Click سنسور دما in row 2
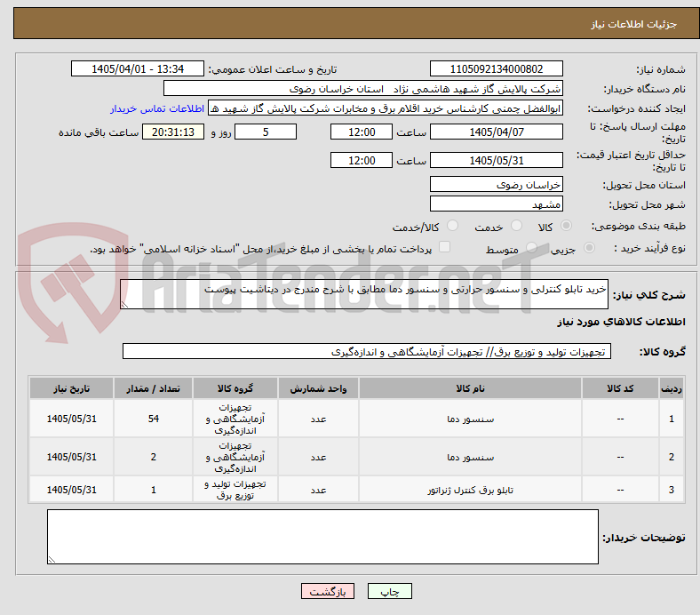Viewport: 700px width, 615px height. point(470,457)
